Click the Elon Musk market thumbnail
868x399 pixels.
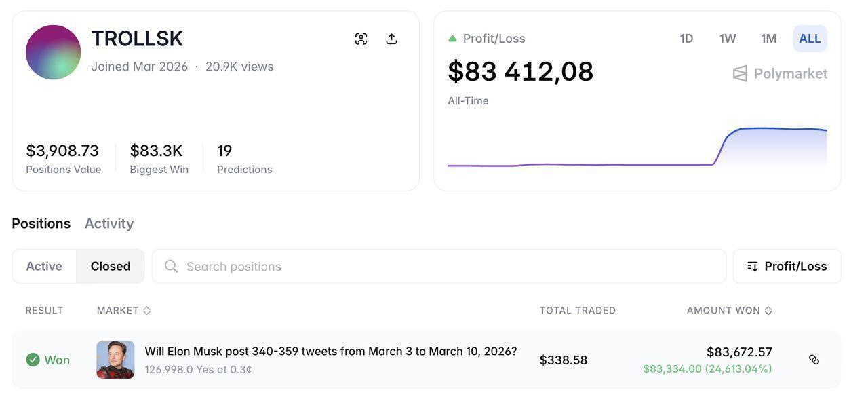coord(115,360)
